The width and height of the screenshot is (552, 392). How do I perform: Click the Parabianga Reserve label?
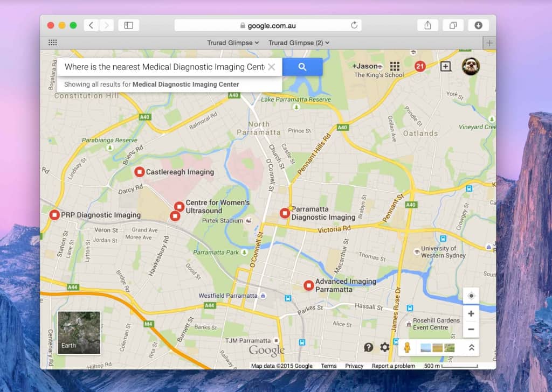(109, 141)
